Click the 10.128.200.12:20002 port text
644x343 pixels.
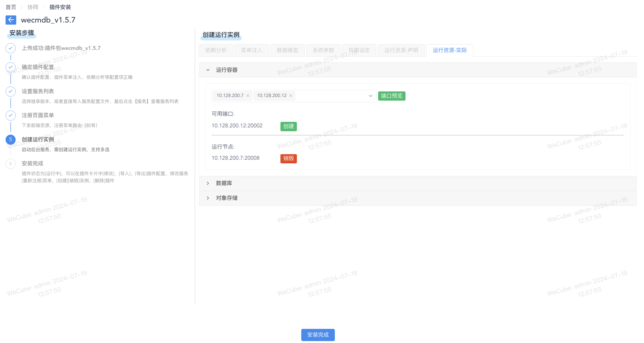coord(237,126)
